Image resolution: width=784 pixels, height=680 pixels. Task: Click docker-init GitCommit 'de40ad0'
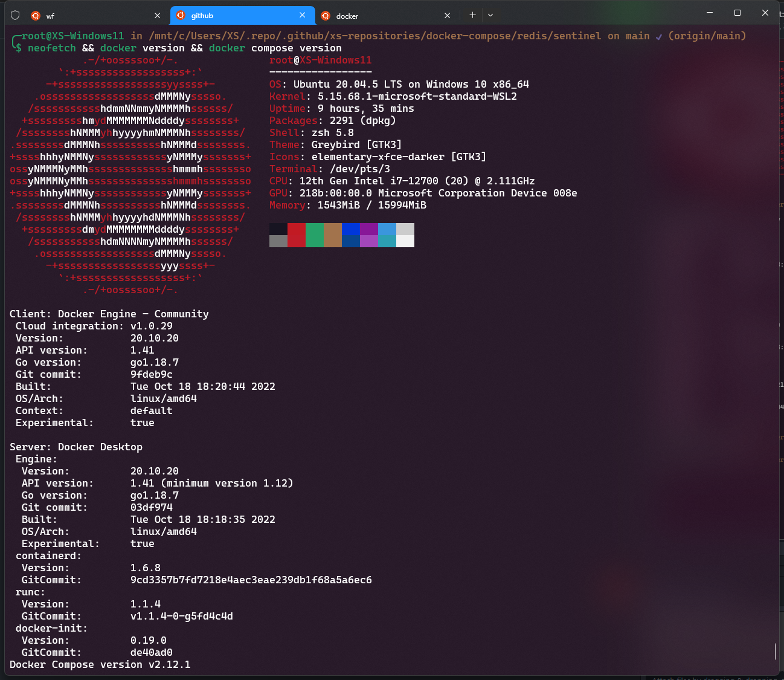[x=152, y=653]
